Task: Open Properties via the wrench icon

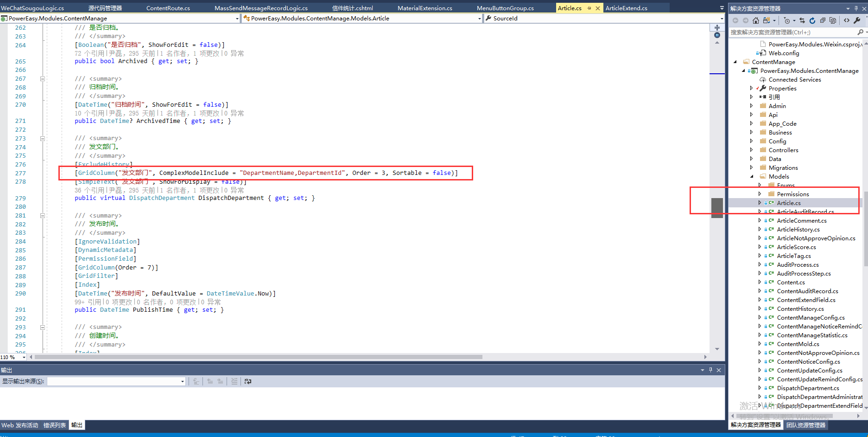Action: click(857, 20)
